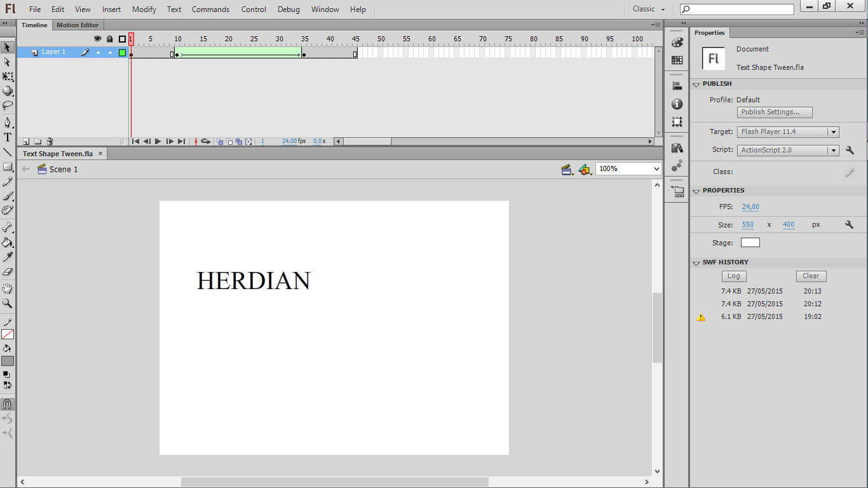Toggle Layer 1 visibility dot
This screenshot has height=488, width=868.
(98, 52)
